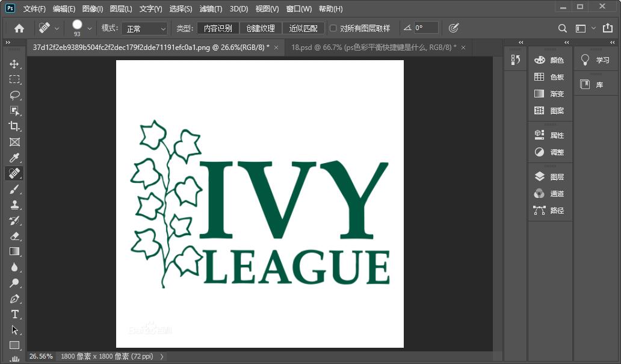Open the 图层 panel
Image resolution: width=621 pixels, height=364 pixels.
[x=550, y=177]
